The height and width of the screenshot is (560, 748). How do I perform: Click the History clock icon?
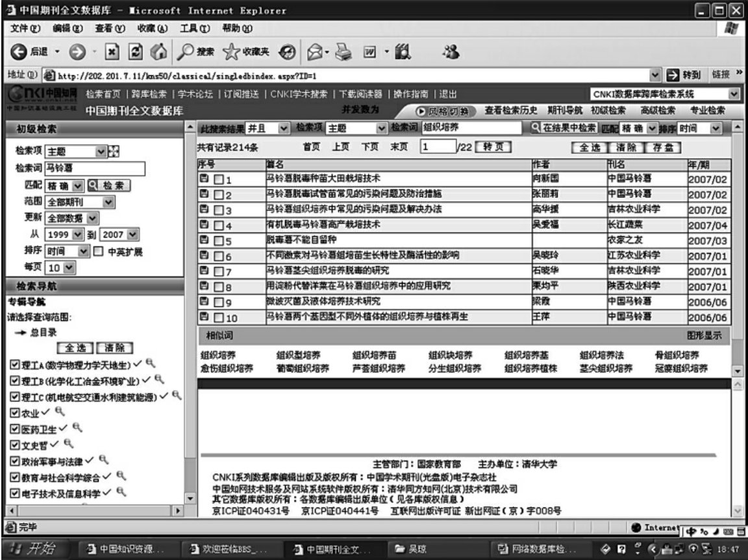click(287, 51)
